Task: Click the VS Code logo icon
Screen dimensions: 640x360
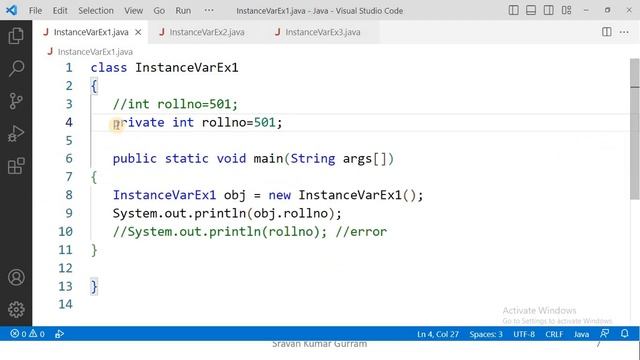Action: [x=11, y=10]
